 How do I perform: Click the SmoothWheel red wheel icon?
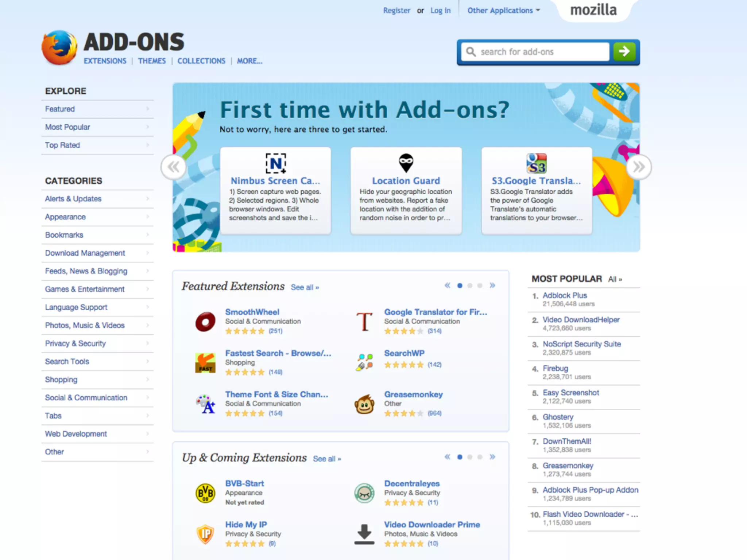205,322
